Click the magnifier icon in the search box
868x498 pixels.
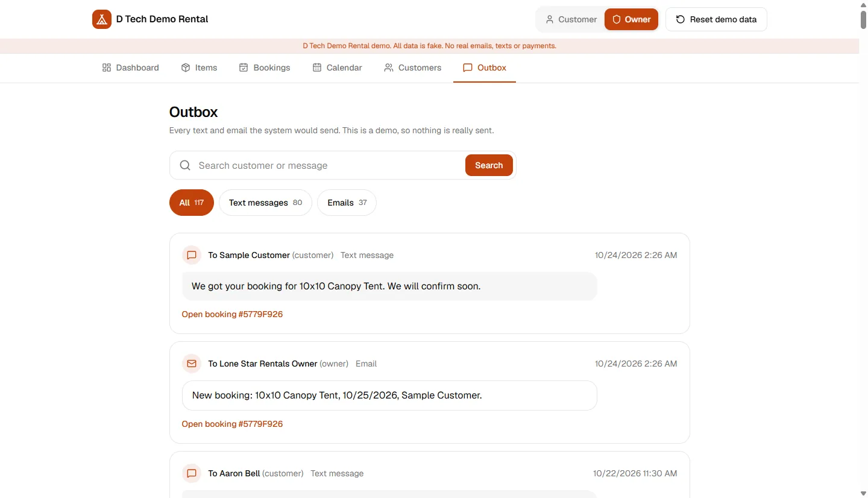[186, 165]
